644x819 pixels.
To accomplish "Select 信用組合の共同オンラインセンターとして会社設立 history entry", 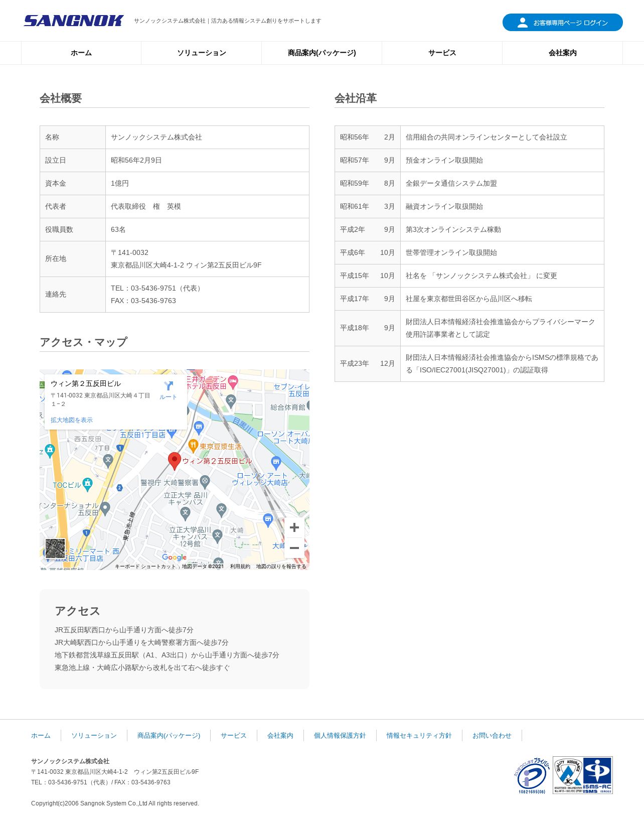I will tap(487, 138).
